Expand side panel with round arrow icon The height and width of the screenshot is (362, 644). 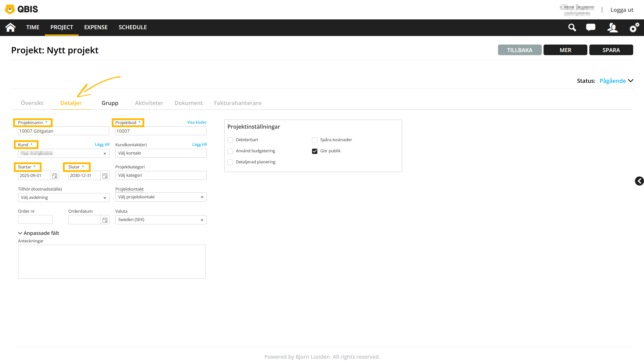click(x=639, y=181)
